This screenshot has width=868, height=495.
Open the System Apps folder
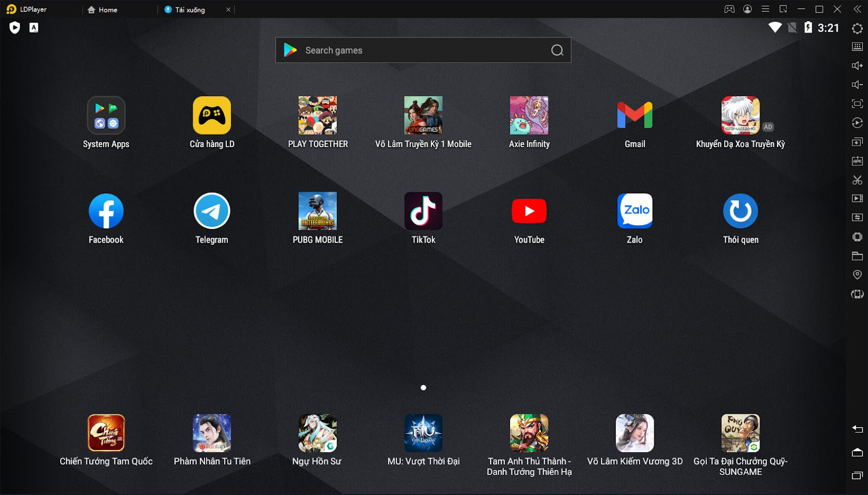(106, 116)
